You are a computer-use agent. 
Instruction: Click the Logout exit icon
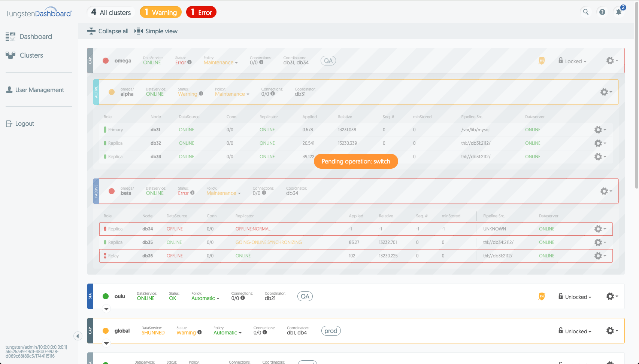click(9, 124)
